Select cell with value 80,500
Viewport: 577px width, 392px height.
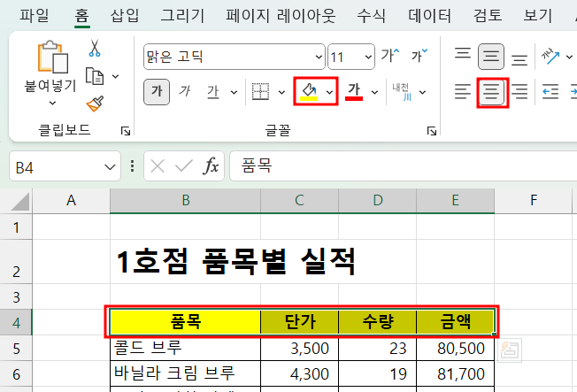[455, 348]
